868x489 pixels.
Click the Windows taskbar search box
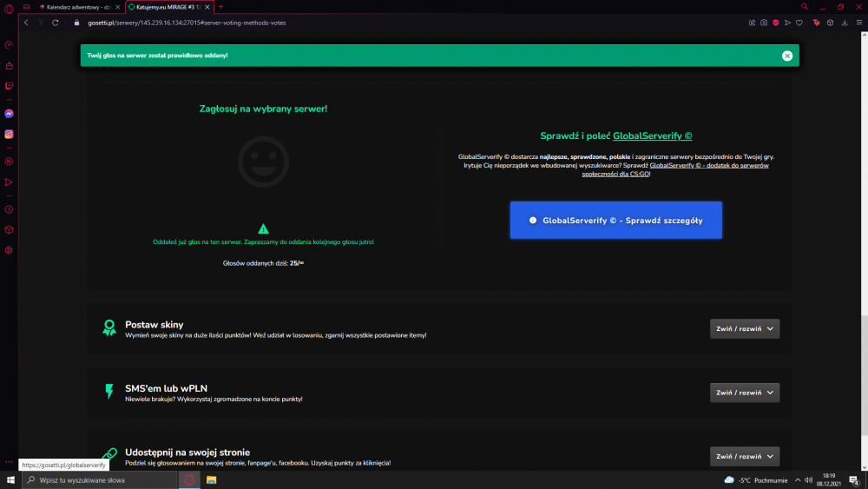click(100, 480)
